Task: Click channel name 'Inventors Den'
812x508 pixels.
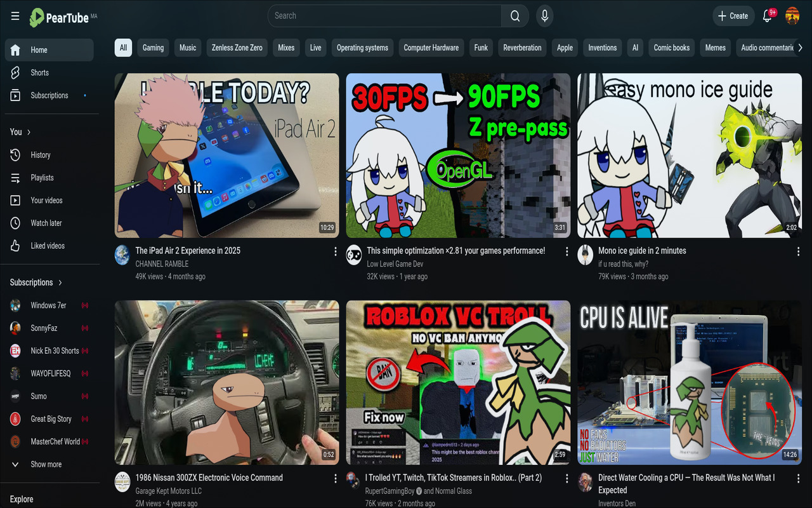Action: (x=618, y=504)
